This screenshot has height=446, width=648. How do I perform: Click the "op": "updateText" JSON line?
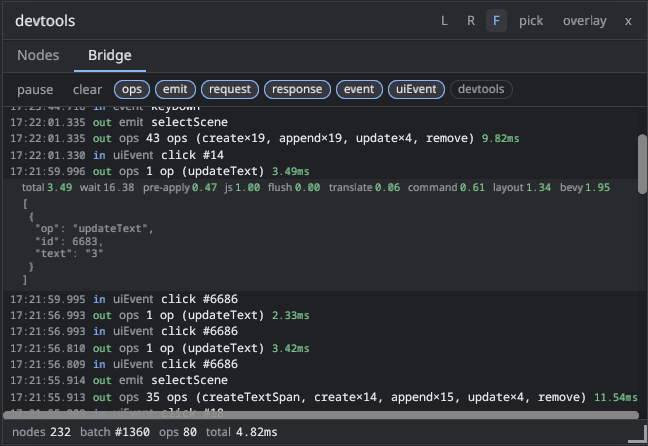pyautogui.click(x=94, y=229)
